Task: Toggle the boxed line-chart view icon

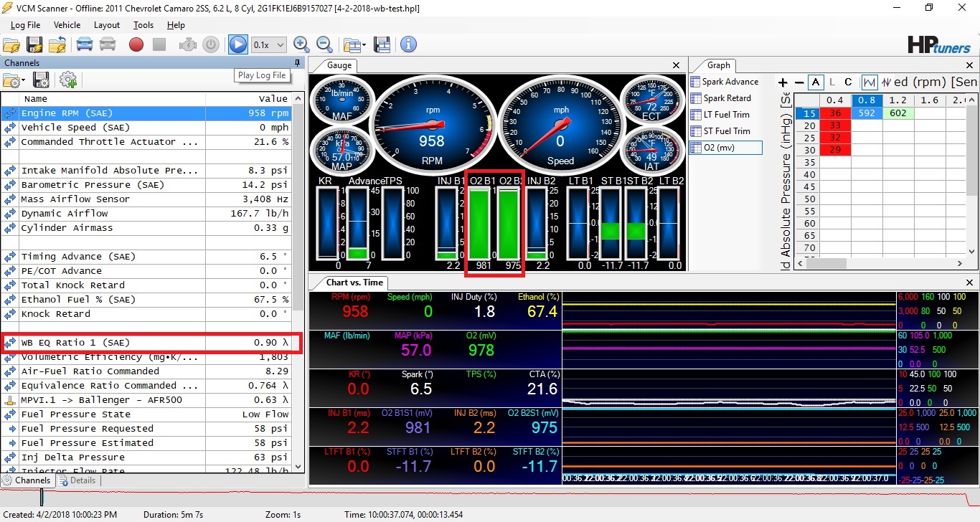Action: (870, 82)
